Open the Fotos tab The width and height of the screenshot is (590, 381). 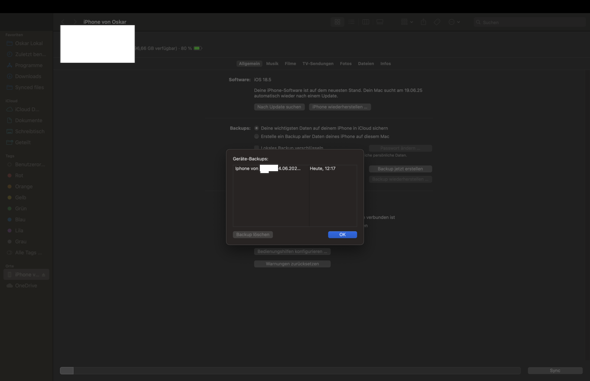345,64
